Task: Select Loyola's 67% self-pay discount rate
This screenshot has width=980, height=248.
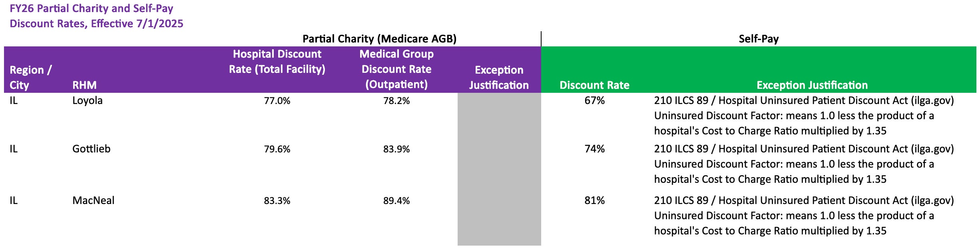Action: click(x=594, y=100)
